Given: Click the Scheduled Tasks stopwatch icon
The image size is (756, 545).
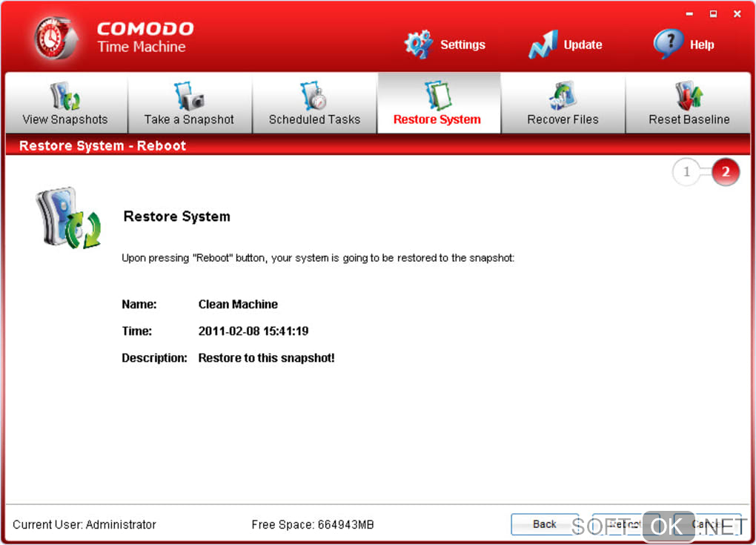Looking at the screenshot, I should pos(314,96).
